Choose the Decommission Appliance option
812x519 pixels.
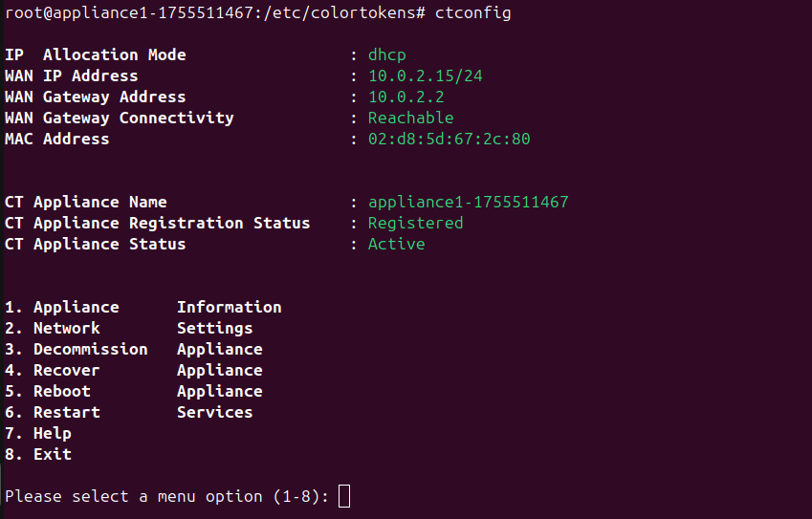(133, 349)
